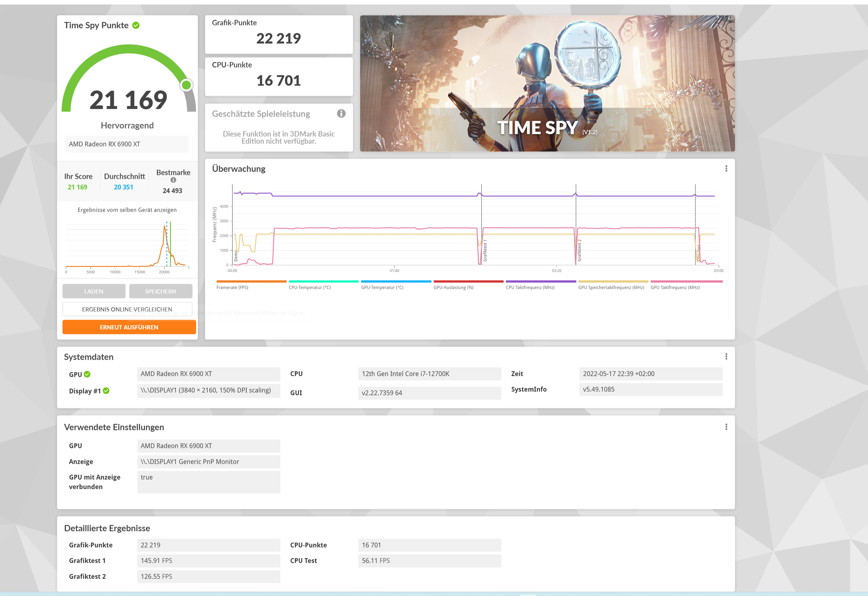The width and height of the screenshot is (868, 596).
Task: Click the green checkmark next to Time Spy Punkte
Action: click(x=136, y=25)
